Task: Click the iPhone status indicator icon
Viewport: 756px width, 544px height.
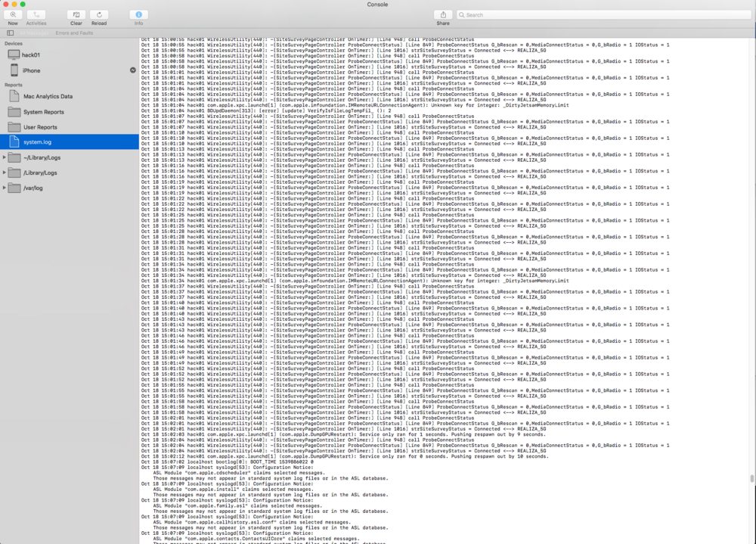Action: [133, 70]
